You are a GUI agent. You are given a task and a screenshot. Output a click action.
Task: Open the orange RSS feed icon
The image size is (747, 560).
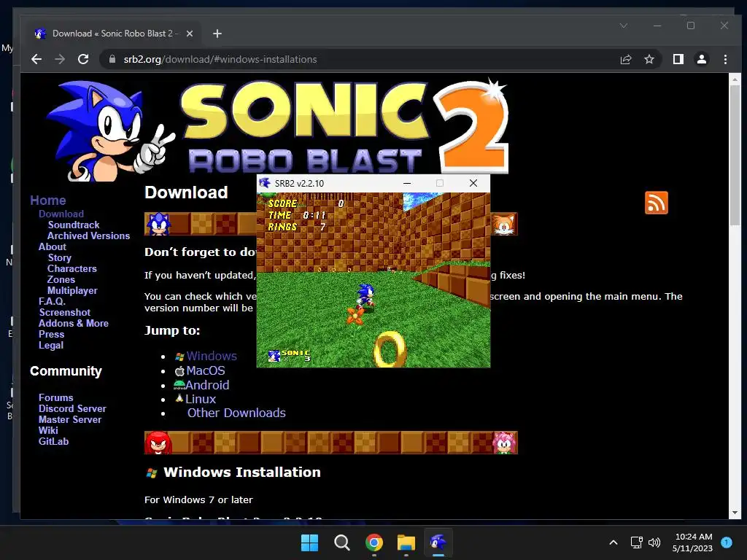pos(656,203)
